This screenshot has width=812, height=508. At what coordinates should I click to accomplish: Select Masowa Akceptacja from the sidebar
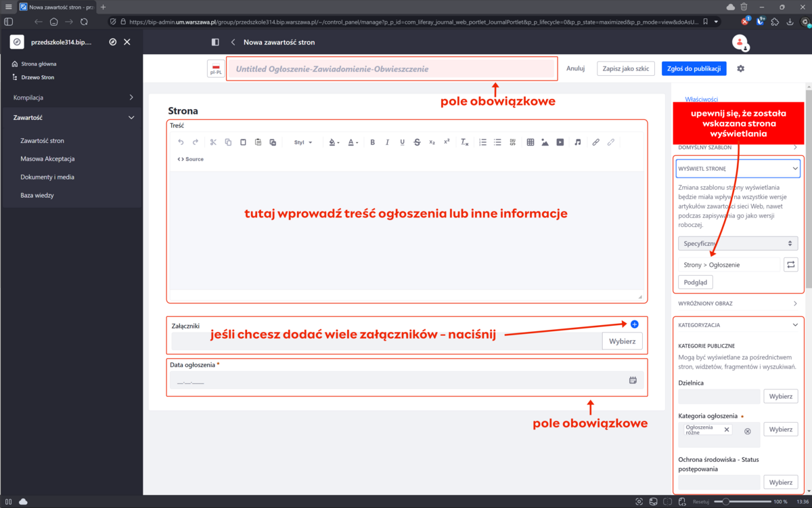(47, 158)
